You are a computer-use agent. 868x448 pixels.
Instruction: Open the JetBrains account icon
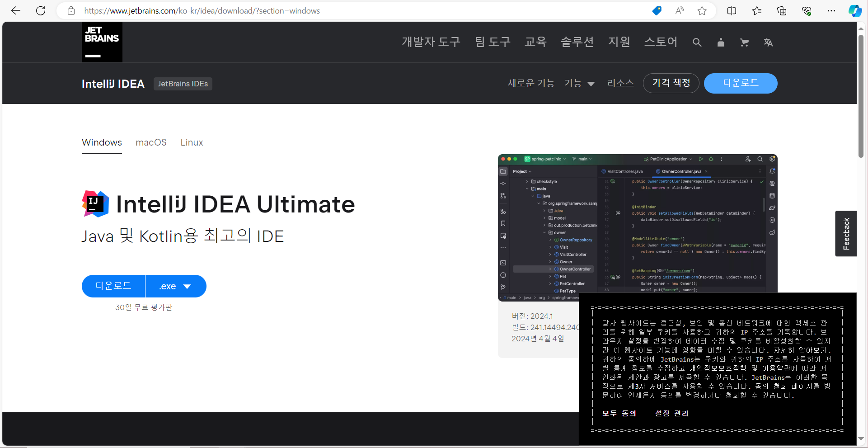[x=721, y=42]
